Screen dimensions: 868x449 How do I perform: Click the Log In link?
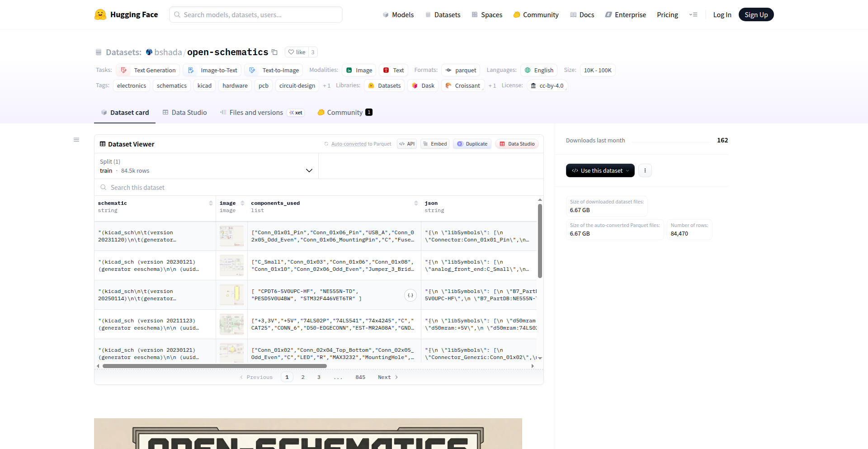(x=722, y=15)
